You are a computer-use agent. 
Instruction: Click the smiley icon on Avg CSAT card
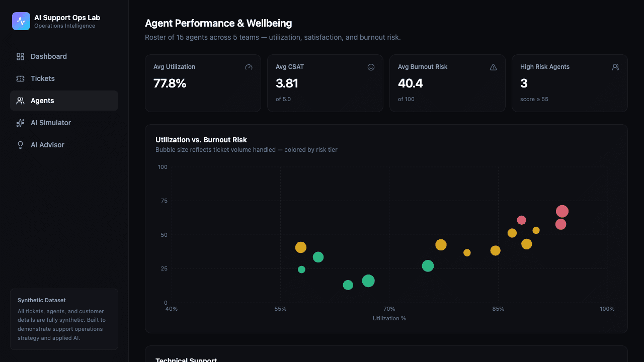(x=371, y=67)
